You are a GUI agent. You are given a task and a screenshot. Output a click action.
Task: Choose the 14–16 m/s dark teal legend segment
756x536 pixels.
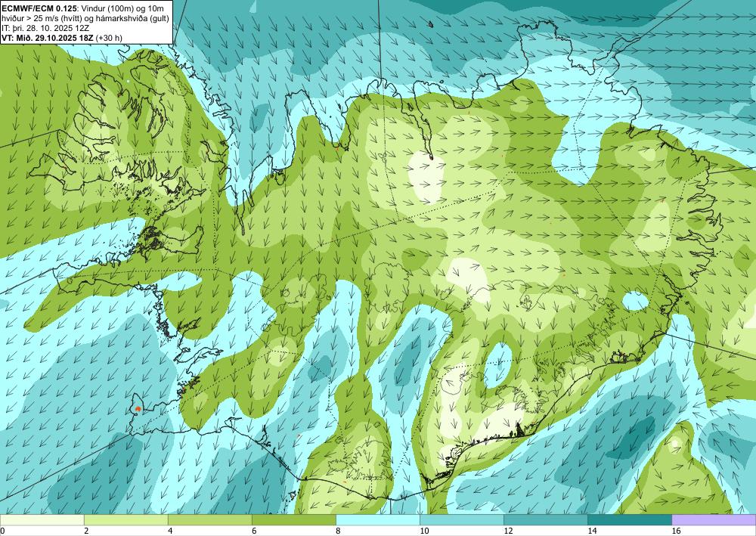click(629, 520)
